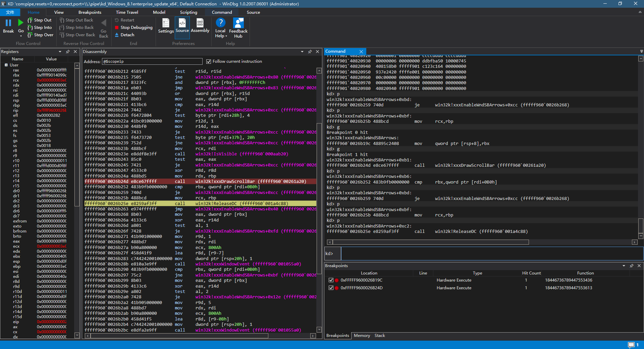Click the Disassembly vertical scrollbar
The image size is (644, 349).
(319, 198)
